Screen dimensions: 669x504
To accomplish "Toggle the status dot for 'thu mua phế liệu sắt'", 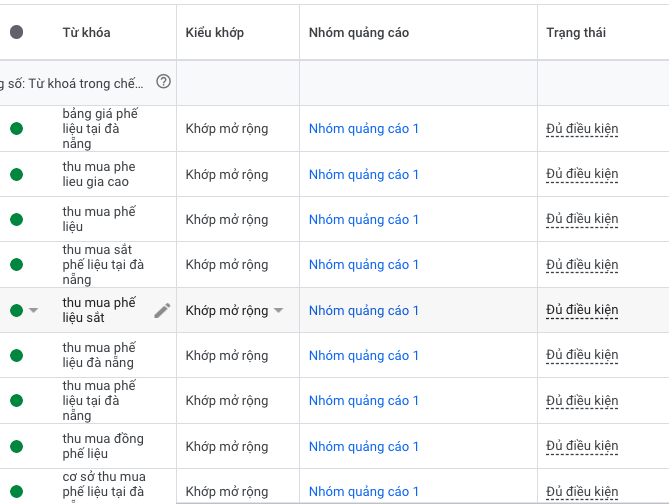I will (x=16, y=310).
